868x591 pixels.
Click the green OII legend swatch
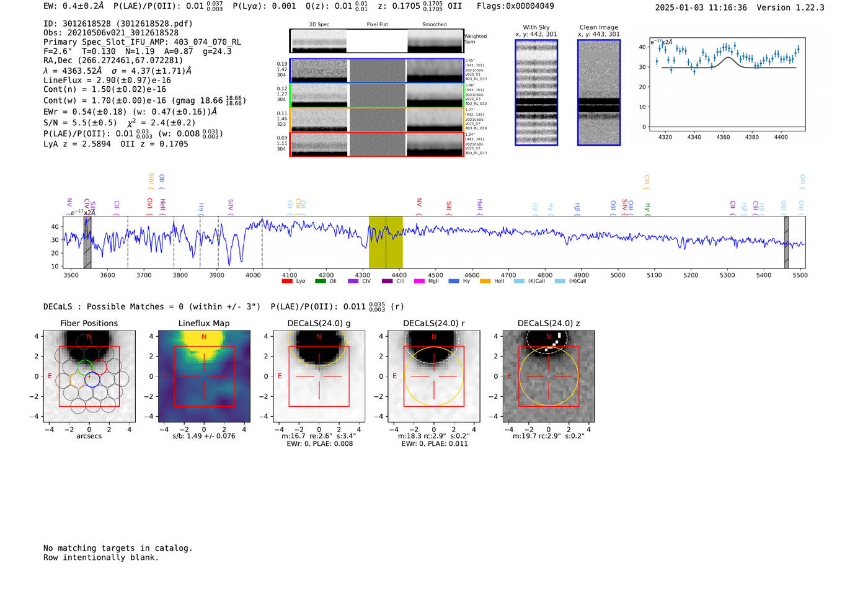tap(320, 281)
